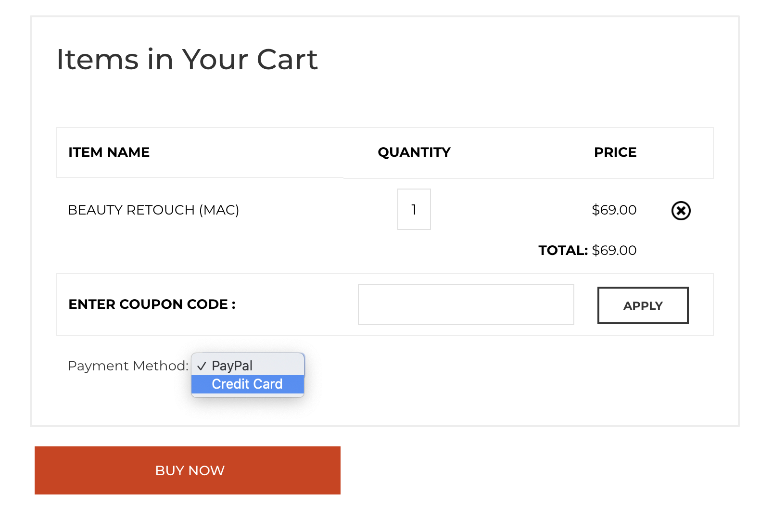The image size is (760, 532).
Task: Click the $69.00 total amount
Action: point(614,251)
